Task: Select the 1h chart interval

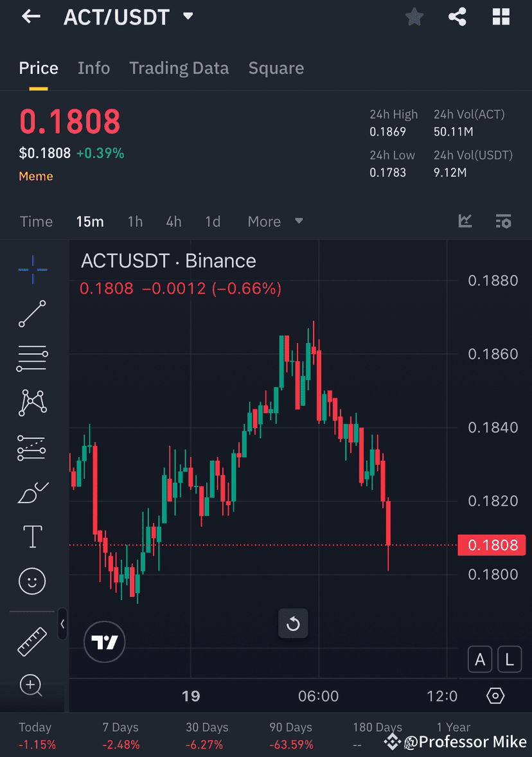Action: [x=135, y=221]
